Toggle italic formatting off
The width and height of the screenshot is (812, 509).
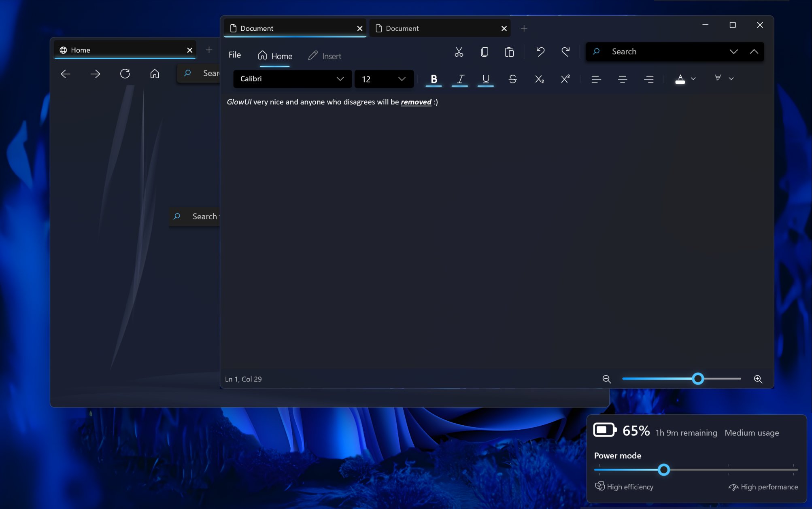(x=459, y=79)
